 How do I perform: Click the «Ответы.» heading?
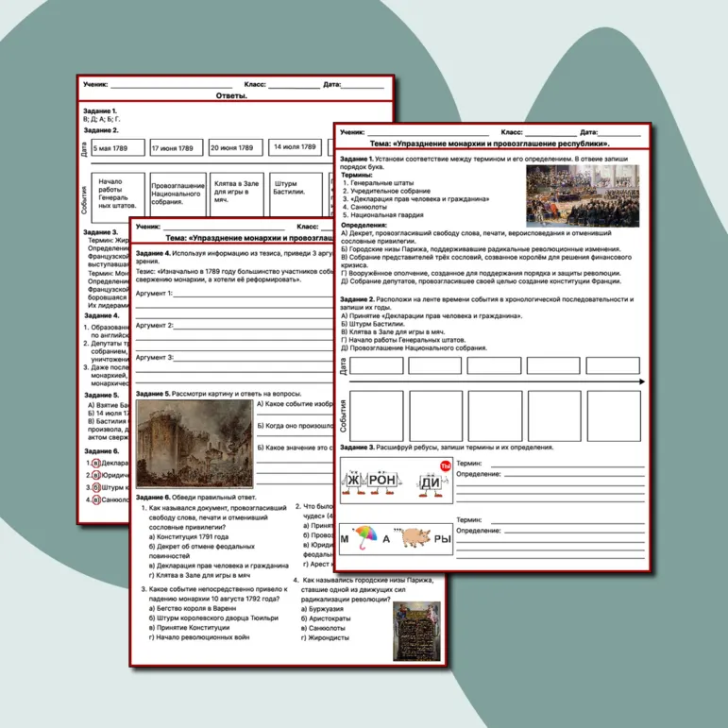click(x=231, y=95)
